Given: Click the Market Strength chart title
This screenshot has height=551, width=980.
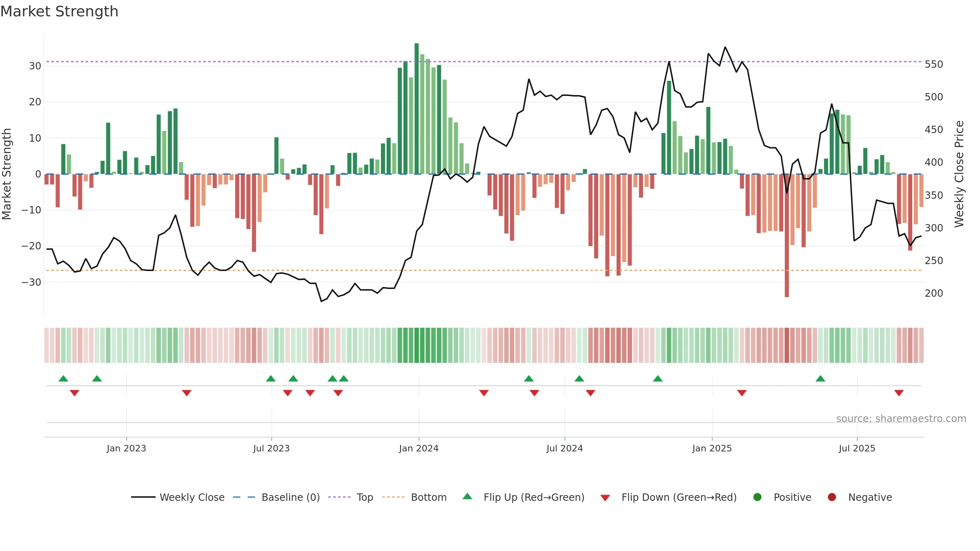Looking at the screenshot, I should 60,11.
